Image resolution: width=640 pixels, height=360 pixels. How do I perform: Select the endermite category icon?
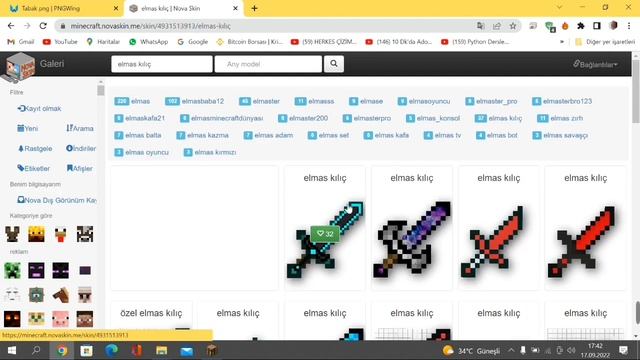[x=85, y=271]
